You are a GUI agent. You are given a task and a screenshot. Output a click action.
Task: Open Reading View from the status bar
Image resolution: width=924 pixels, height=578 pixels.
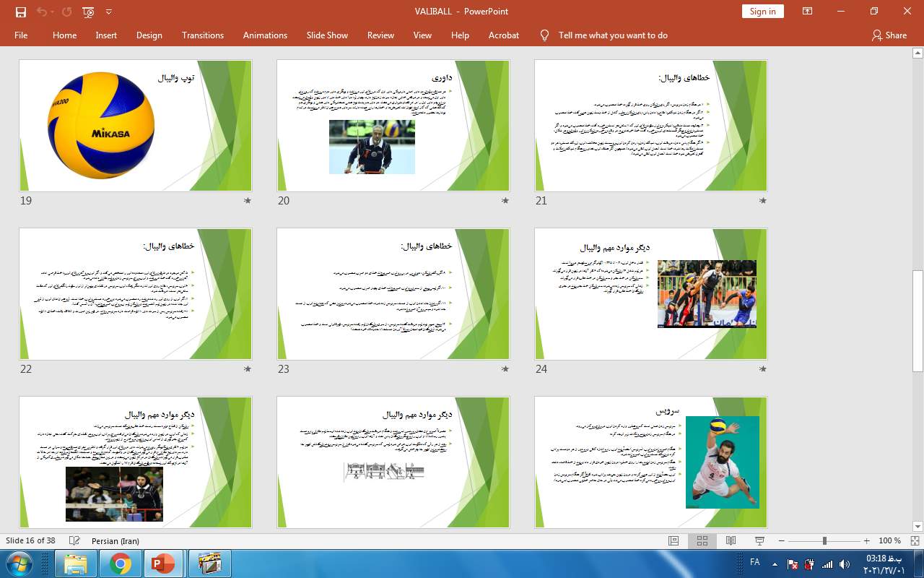(731, 540)
